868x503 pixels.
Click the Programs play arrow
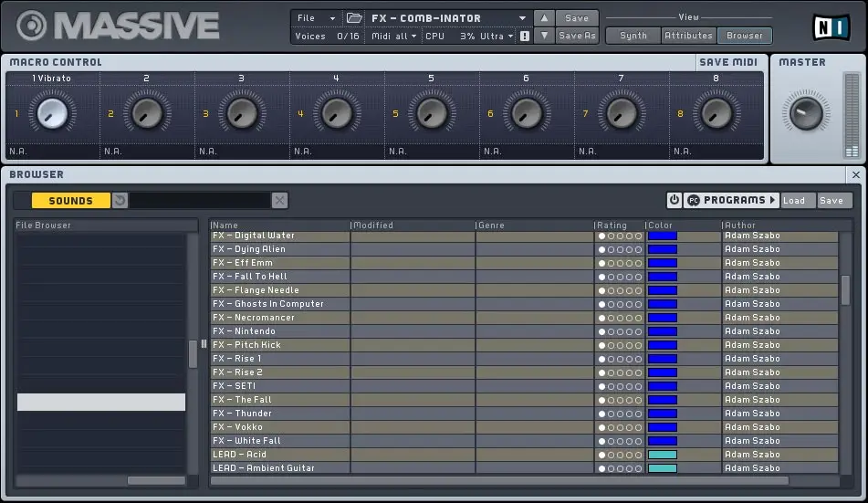pyautogui.click(x=772, y=200)
